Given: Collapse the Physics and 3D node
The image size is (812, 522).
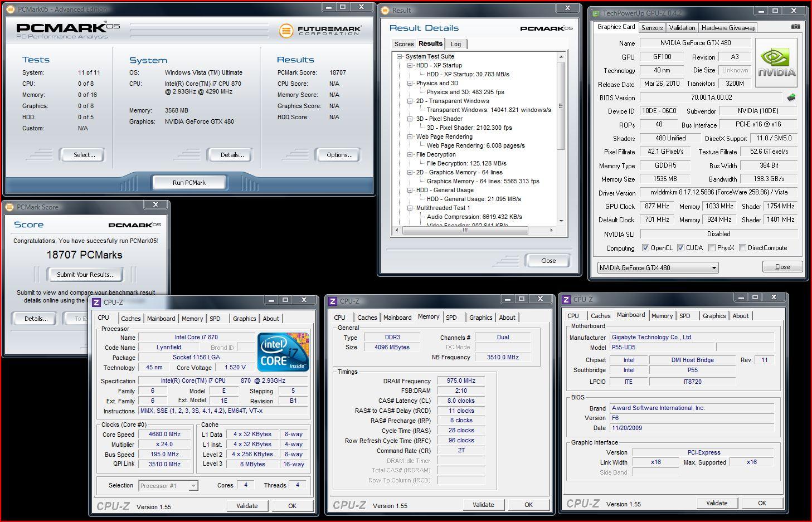Looking at the screenshot, I should tap(410, 83).
